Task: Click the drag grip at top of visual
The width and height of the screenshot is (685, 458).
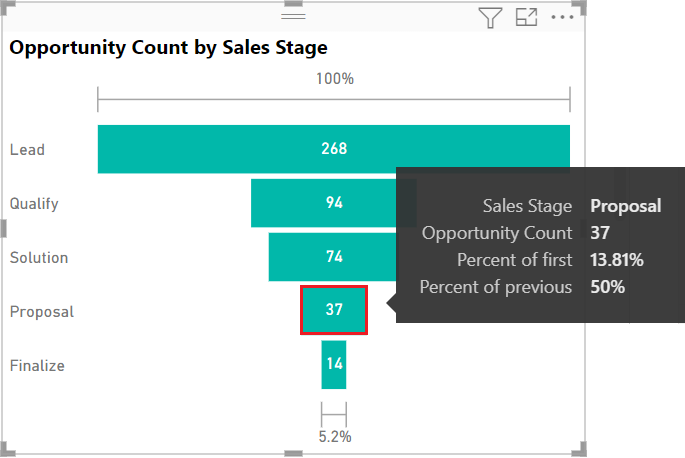Action: [293, 17]
